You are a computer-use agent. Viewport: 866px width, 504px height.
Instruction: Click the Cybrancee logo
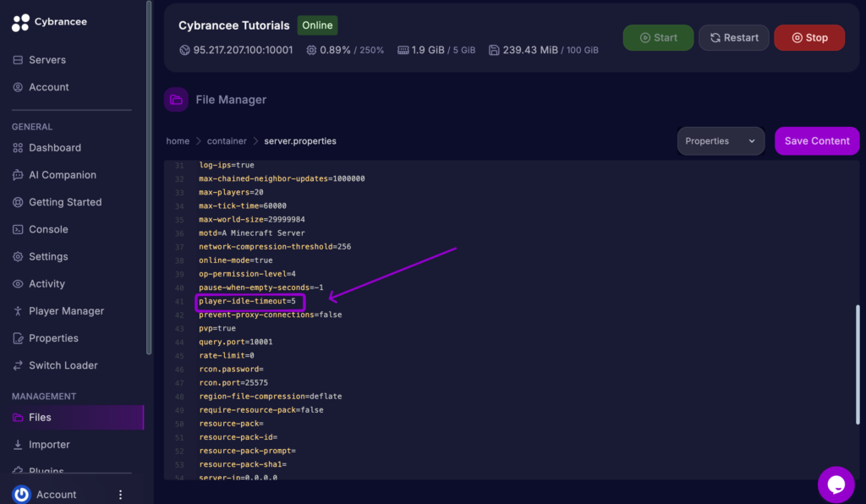(49, 22)
